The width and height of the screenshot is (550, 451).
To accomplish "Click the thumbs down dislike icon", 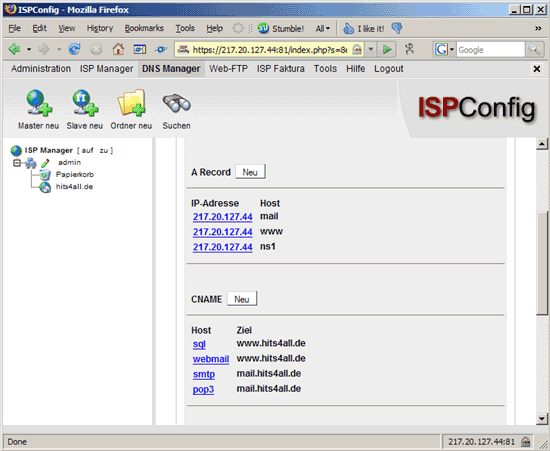I will tap(397, 28).
